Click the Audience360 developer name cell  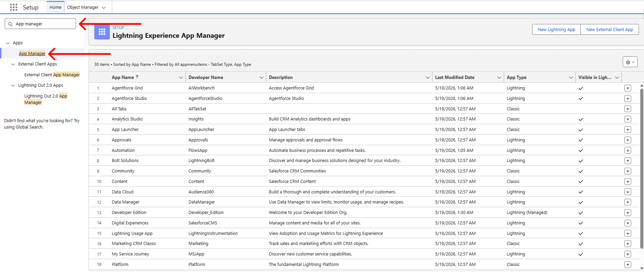(x=201, y=192)
